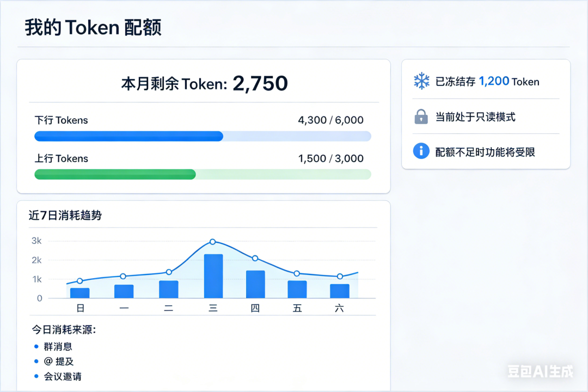This screenshot has width=588, height=392.
Task: Click the 下行 Tokens label
Action: (61, 120)
